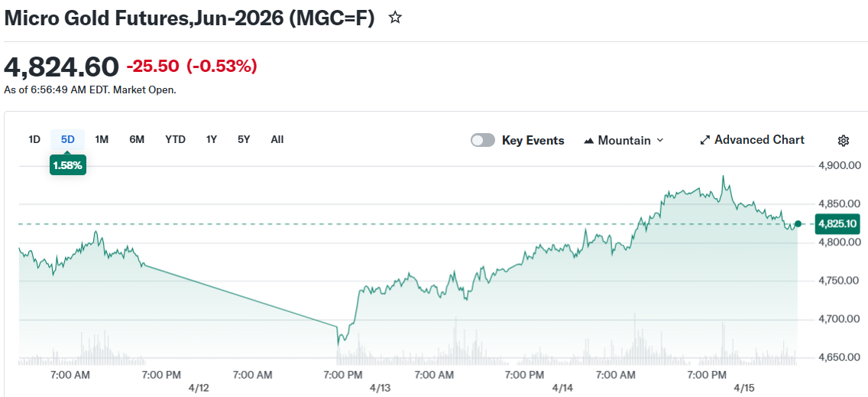
Task: Click the 4,750.00 y-axis label
Action: 839,281
